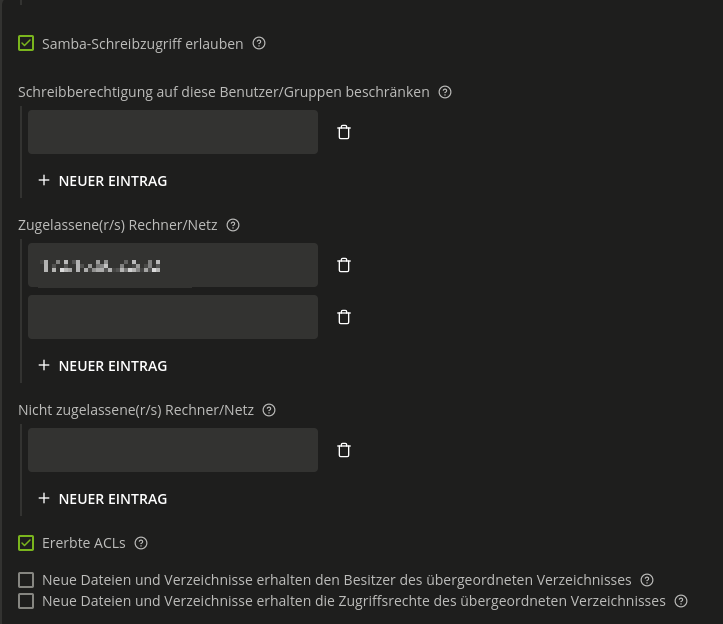Disable Samba-Schreibzugriff erlauben checkbox
This screenshot has width=723, height=624.
pyautogui.click(x=26, y=44)
